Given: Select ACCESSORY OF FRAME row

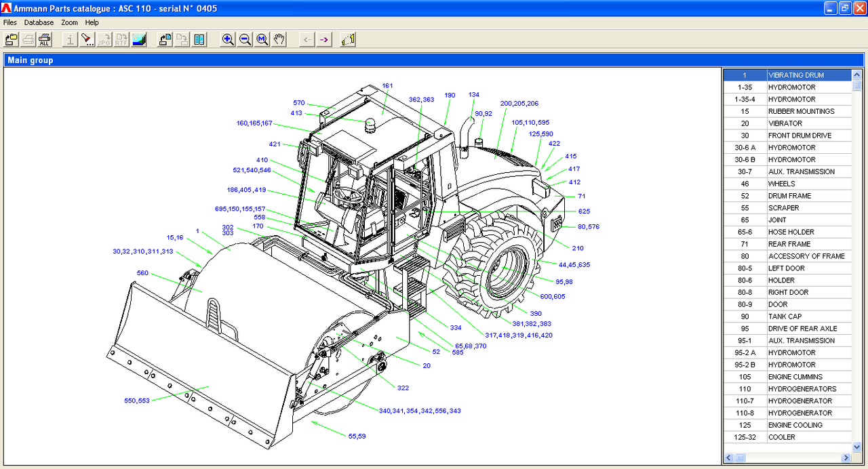Looking at the screenshot, I should 787,256.
